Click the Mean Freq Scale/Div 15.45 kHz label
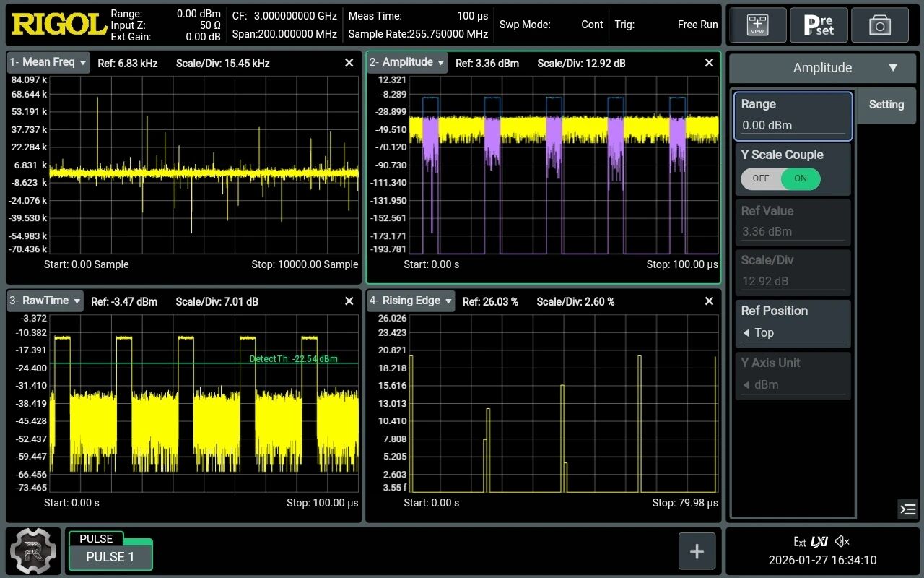 tap(223, 63)
